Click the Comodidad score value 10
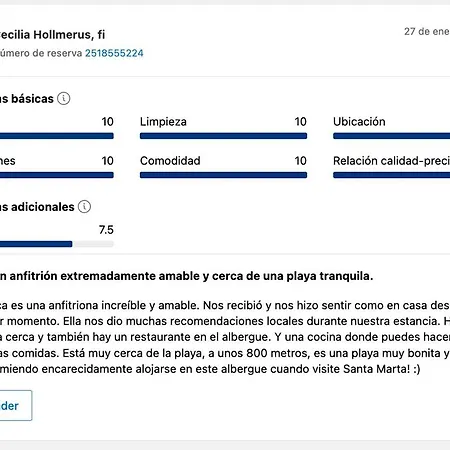Viewport: 450px width, 450px height. click(300, 161)
